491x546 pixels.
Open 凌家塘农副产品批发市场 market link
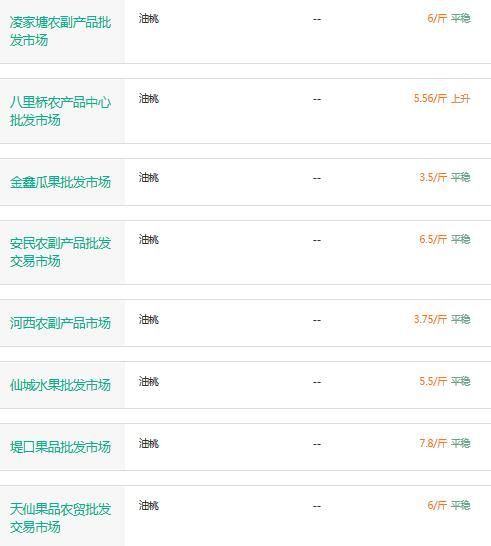60,31
